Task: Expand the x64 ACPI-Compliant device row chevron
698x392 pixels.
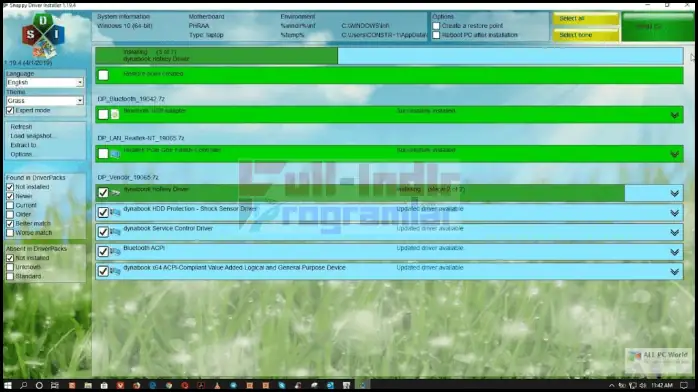Action: click(x=674, y=272)
